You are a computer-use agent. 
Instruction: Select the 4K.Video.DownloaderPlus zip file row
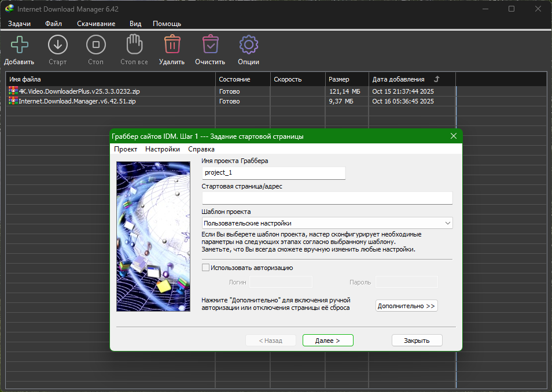[x=79, y=91]
